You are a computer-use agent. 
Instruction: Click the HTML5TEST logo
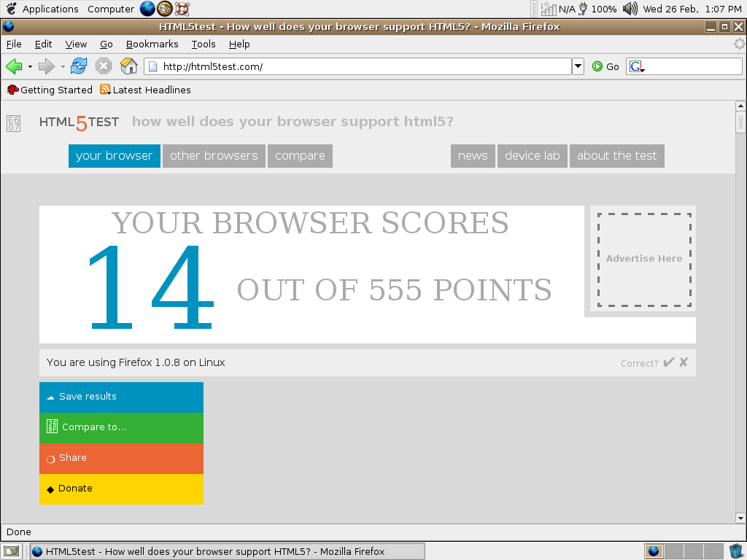(x=79, y=122)
